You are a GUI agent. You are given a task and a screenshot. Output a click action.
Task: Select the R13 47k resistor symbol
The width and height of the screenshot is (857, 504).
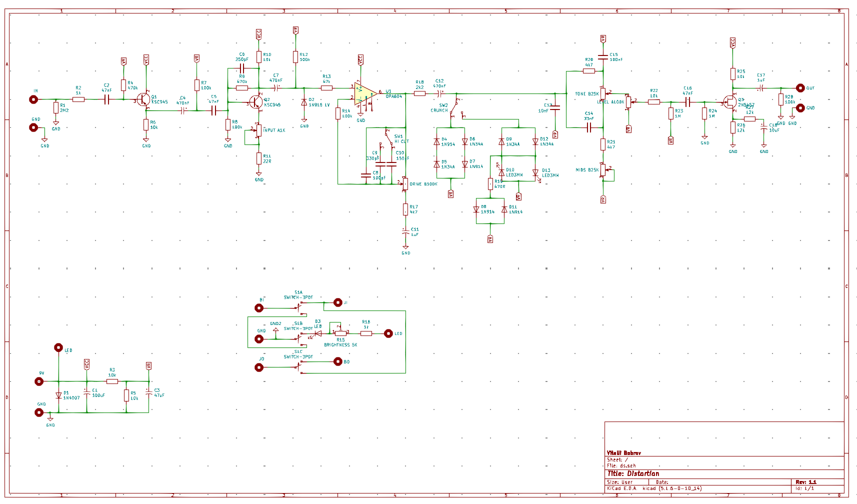(326, 88)
